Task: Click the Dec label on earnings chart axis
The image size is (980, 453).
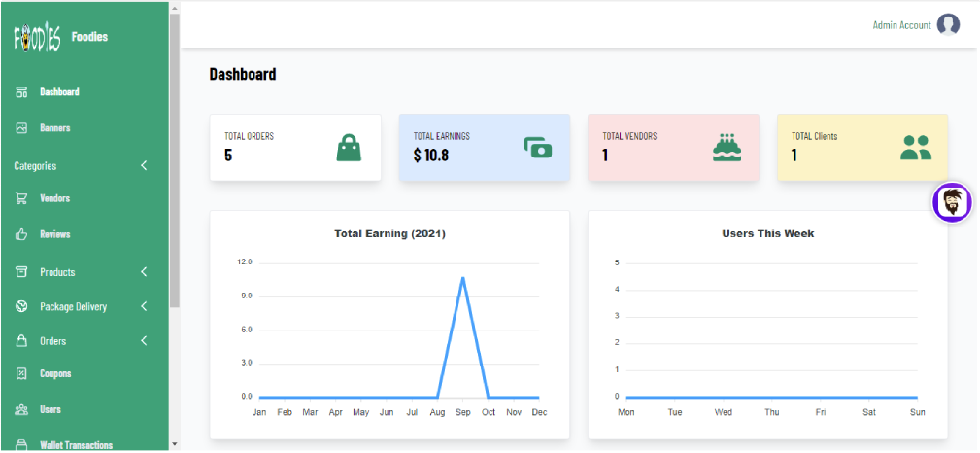Action: (539, 412)
